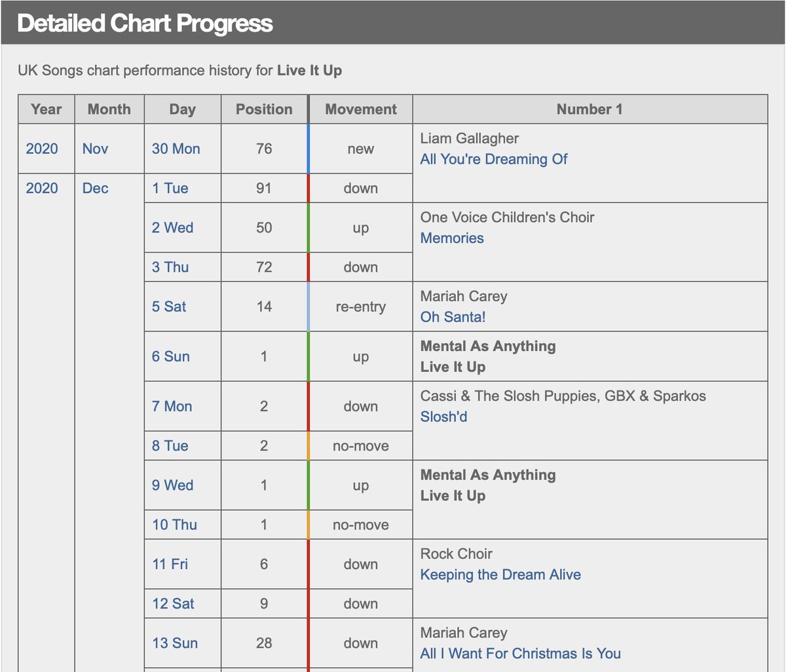Image resolution: width=786 pixels, height=672 pixels.
Task: Select position 91 in the 1 Tue row
Action: 264,189
